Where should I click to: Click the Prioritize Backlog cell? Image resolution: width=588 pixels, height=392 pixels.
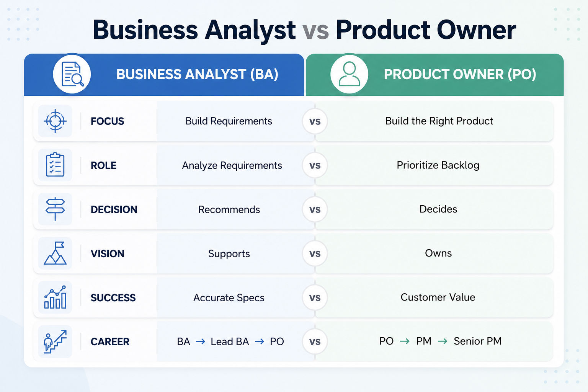[434, 165]
